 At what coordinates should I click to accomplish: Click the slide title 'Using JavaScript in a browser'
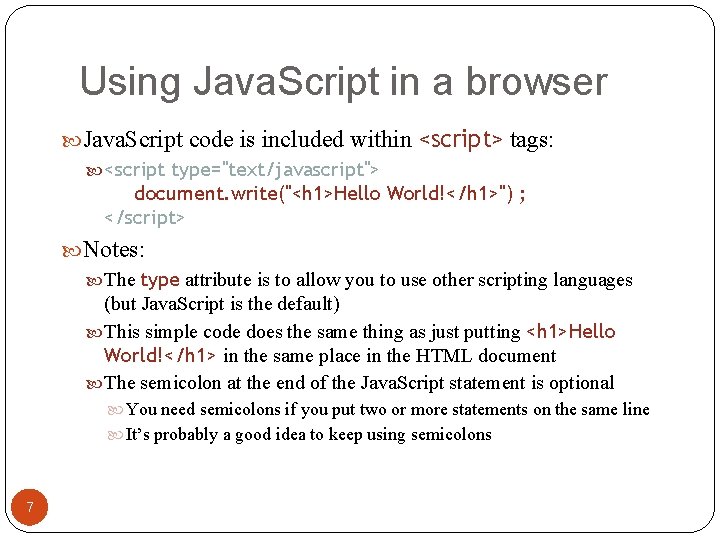pyautogui.click(x=343, y=82)
